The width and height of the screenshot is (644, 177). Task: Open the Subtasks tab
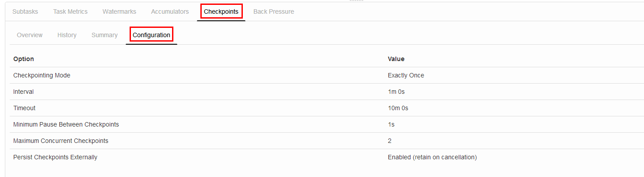point(25,12)
